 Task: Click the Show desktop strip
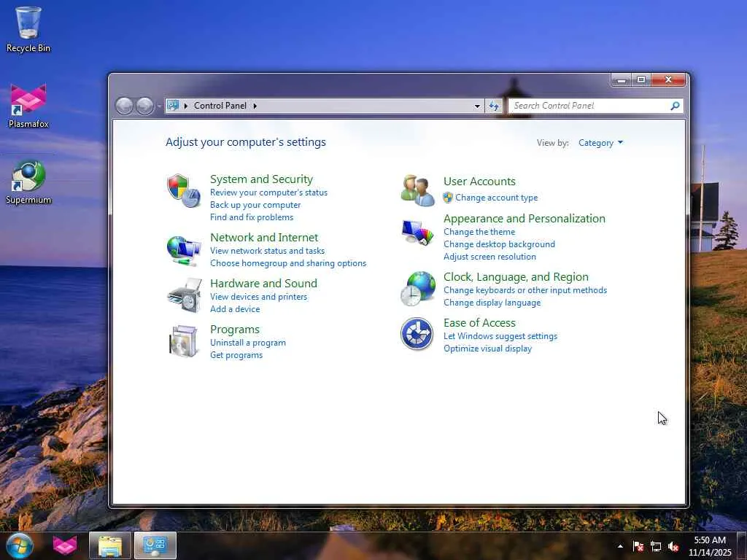(743, 546)
